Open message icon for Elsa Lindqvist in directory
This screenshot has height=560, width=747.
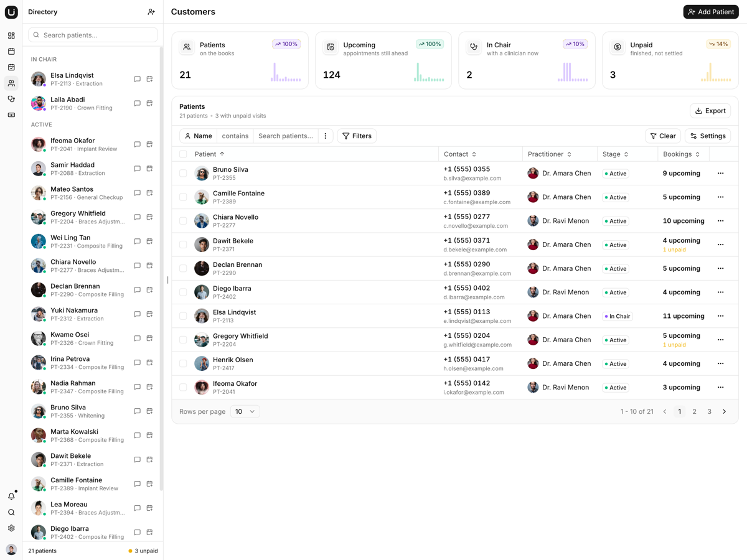coord(138,79)
